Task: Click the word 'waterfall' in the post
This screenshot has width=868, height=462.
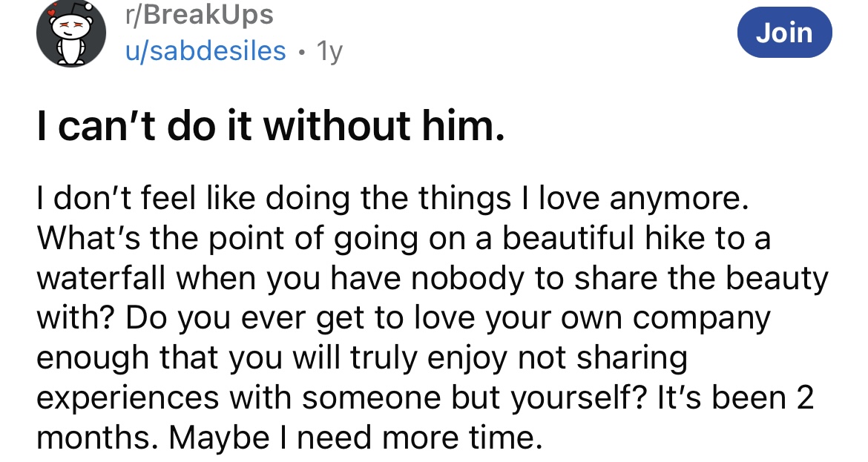Action: pos(102,278)
